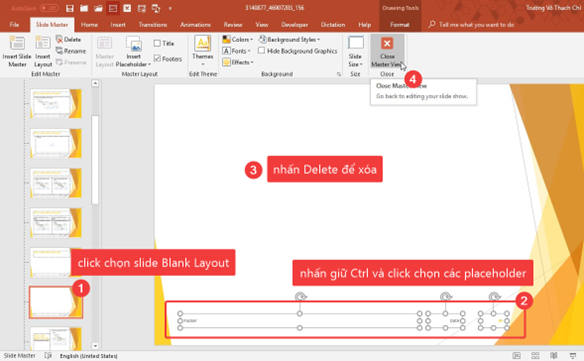The width and height of the screenshot is (584, 361).
Task: Expand the Colors dropdown
Action: point(238,39)
